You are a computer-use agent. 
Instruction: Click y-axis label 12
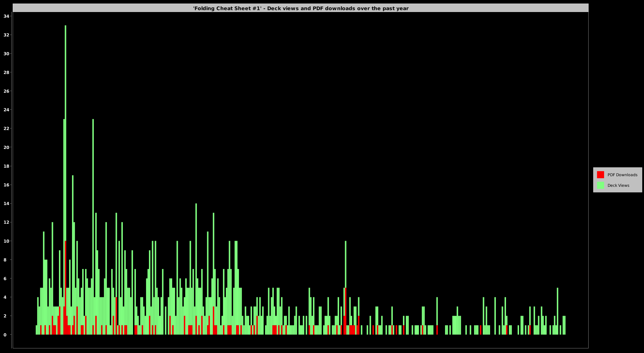tap(6, 222)
